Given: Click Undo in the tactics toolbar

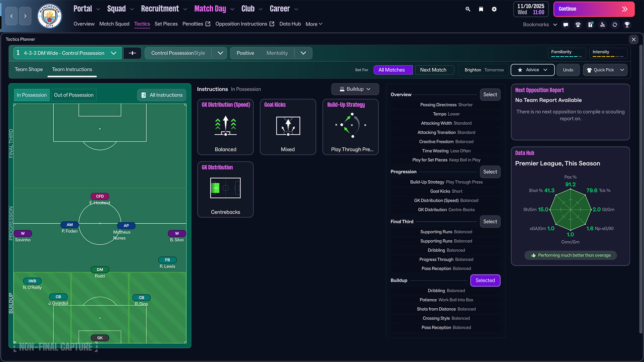Looking at the screenshot, I should pos(568,70).
